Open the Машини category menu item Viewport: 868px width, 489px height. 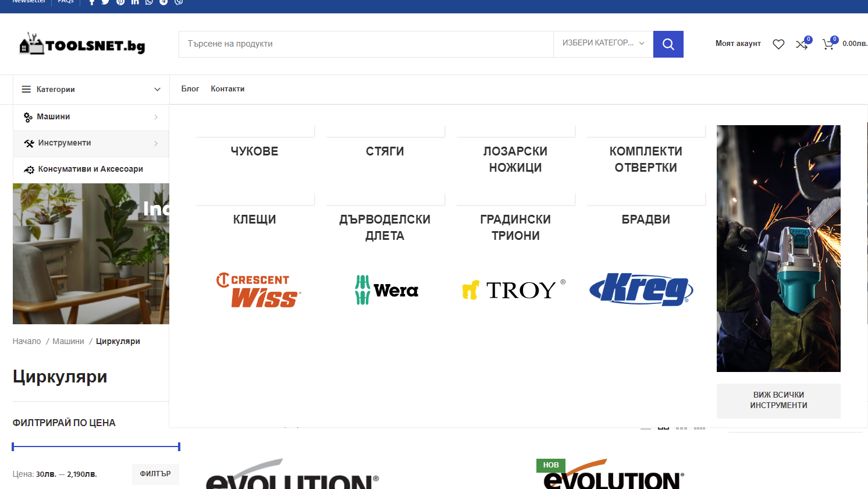pos(91,117)
